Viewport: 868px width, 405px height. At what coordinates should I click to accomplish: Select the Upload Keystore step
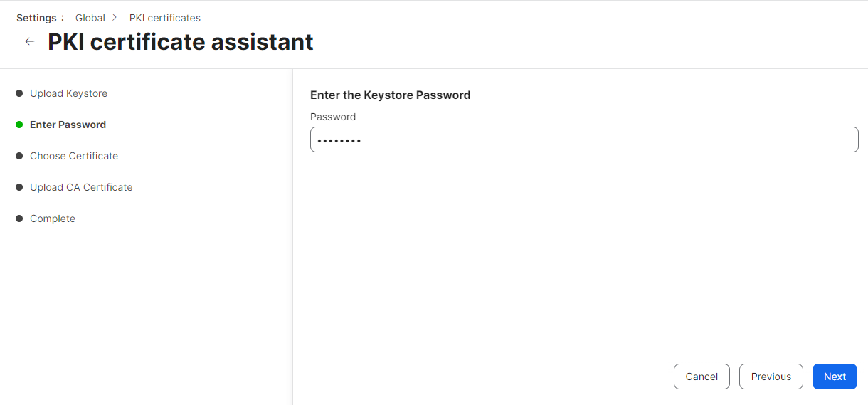(x=68, y=93)
